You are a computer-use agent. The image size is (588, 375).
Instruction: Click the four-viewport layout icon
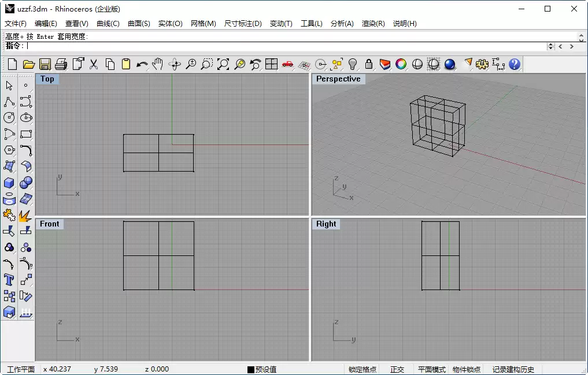(x=271, y=65)
